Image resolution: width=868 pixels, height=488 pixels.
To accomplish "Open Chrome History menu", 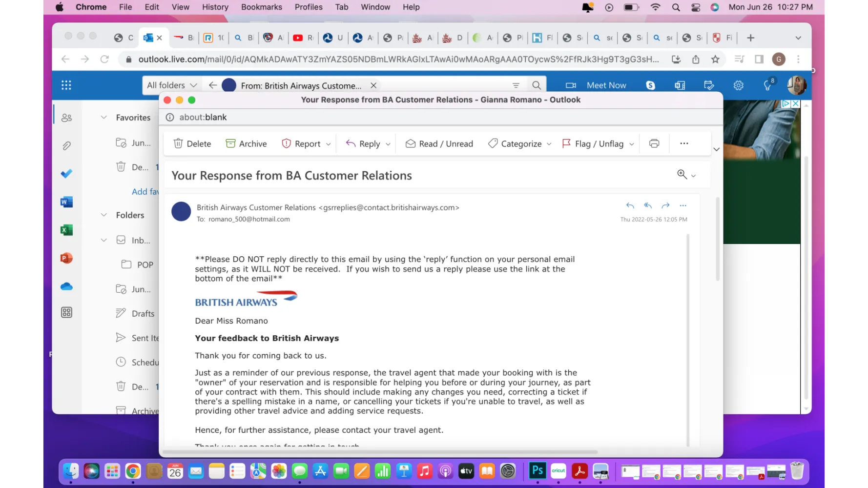I will (215, 7).
